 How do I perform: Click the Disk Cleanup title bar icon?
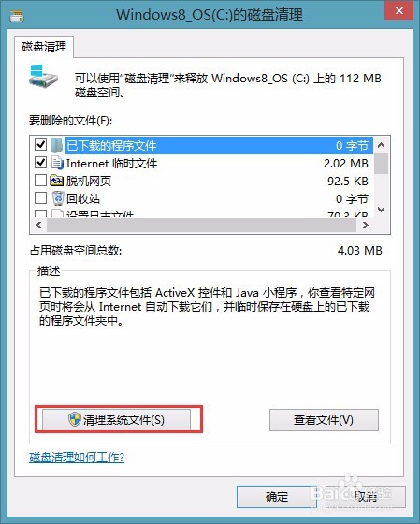[17, 15]
